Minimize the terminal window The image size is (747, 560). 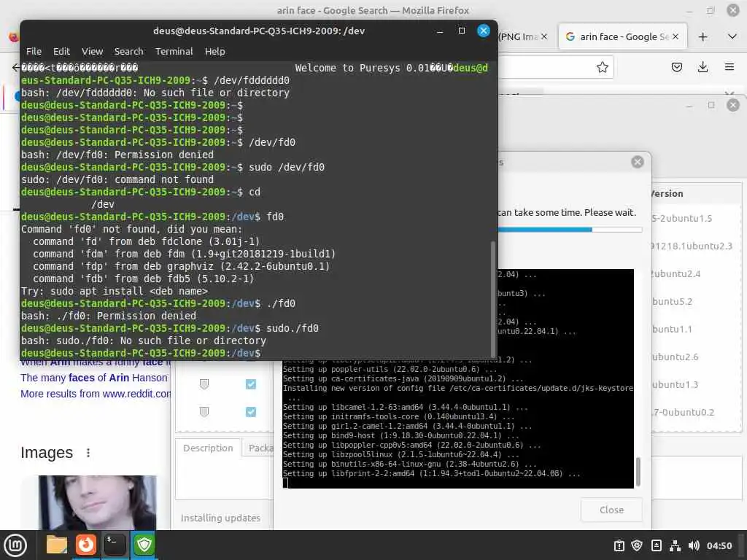(x=440, y=31)
